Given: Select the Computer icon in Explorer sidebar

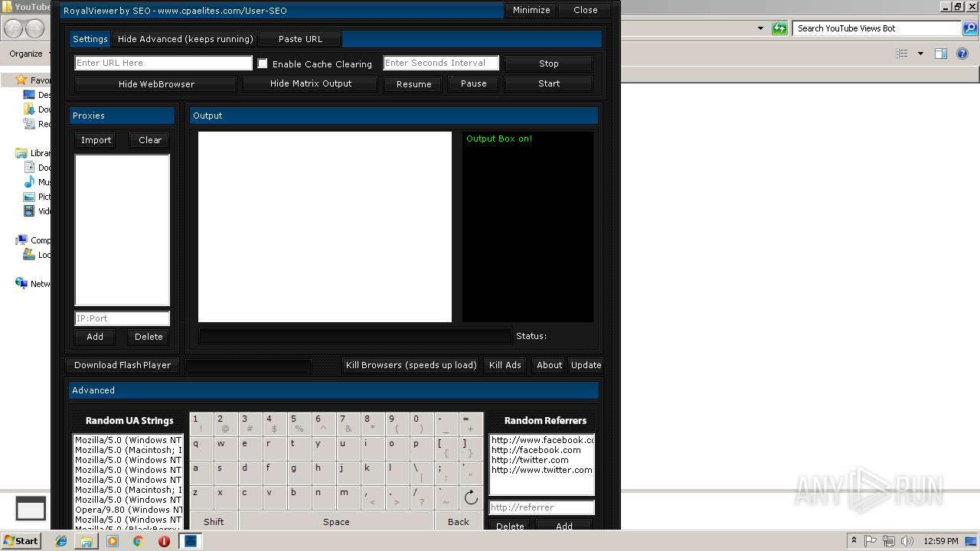Looking at the screenshot, I should pos(21,240).
